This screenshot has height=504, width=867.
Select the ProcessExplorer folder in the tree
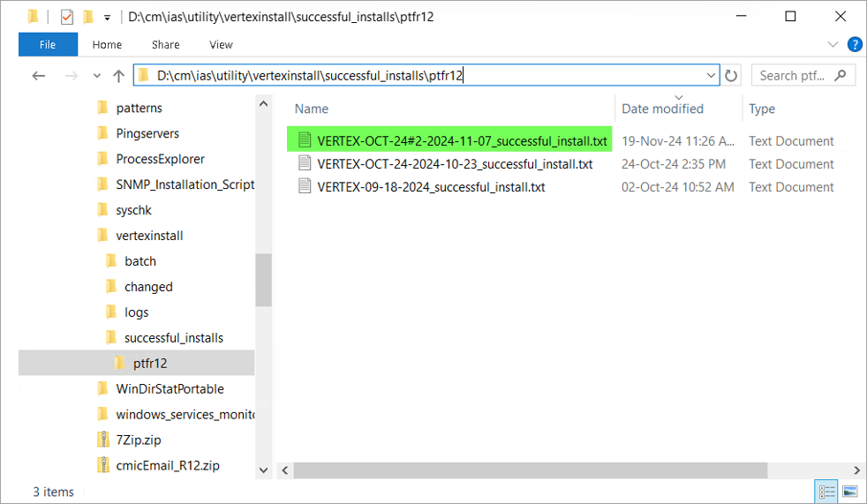pyautogui.click(x=160, y=159)
